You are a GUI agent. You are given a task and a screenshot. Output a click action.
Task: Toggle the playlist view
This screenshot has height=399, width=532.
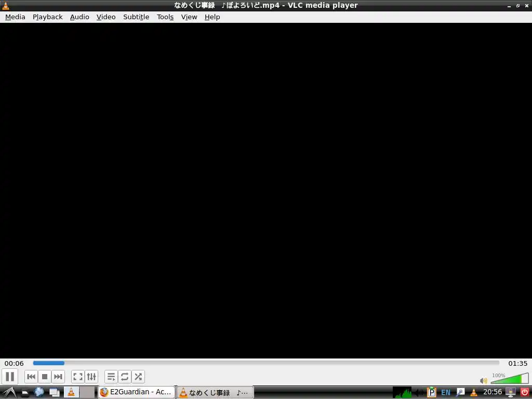coord(111,377)
